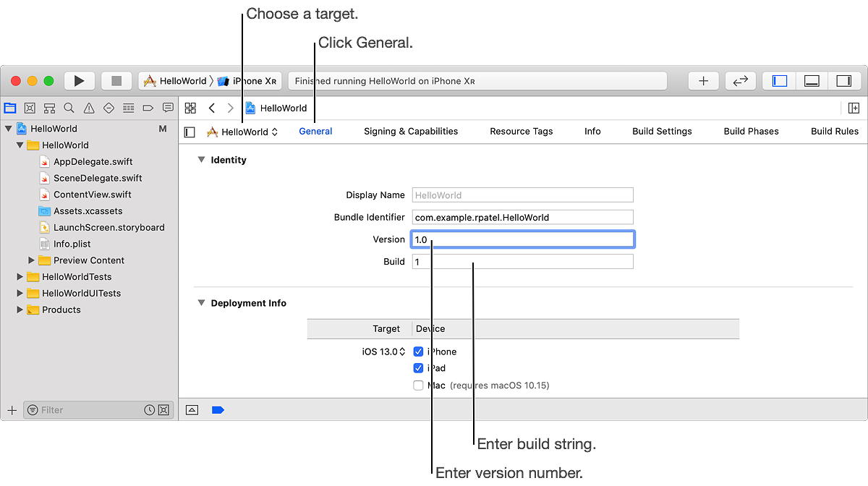Show the Source Control navigator
Viewport: 868px width, 486px height.
tap(30, 108)
